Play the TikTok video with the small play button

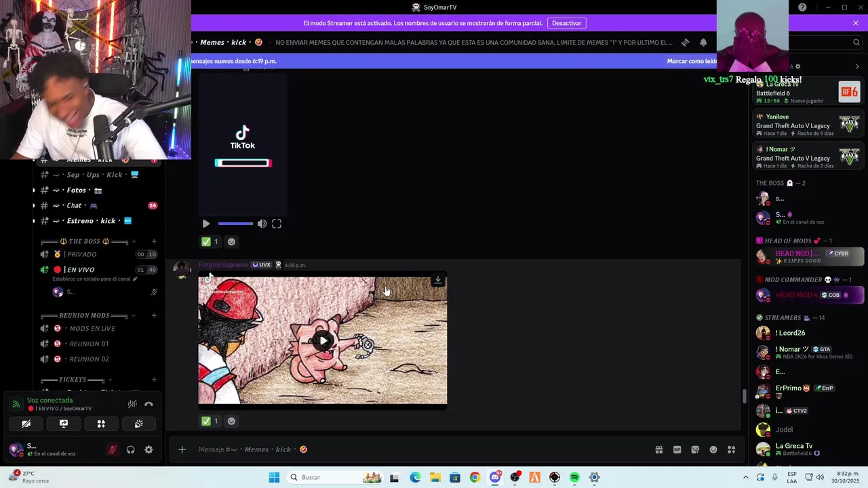tap(206, 224)
